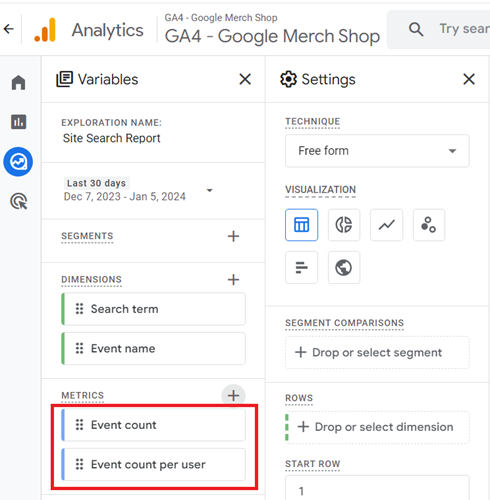Select the Line chart visualization

pos(386,225)
